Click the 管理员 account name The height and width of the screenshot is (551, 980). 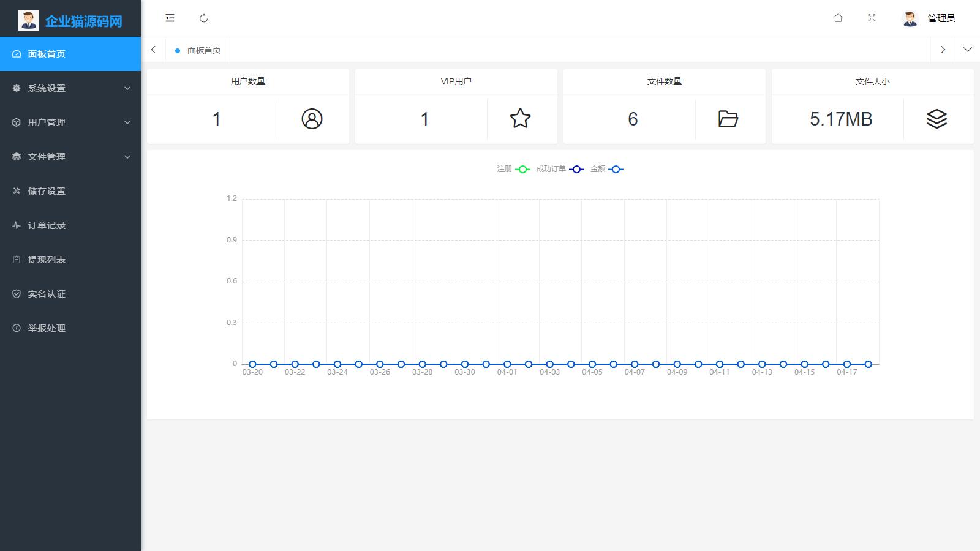click(x=941, y=18)
